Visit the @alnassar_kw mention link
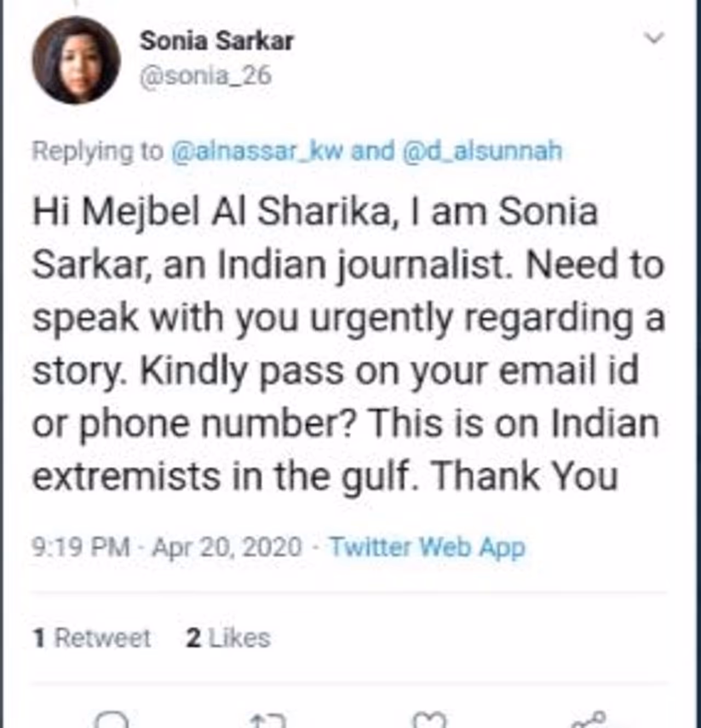This screenshot has width=701, height=728. point(257,151)
